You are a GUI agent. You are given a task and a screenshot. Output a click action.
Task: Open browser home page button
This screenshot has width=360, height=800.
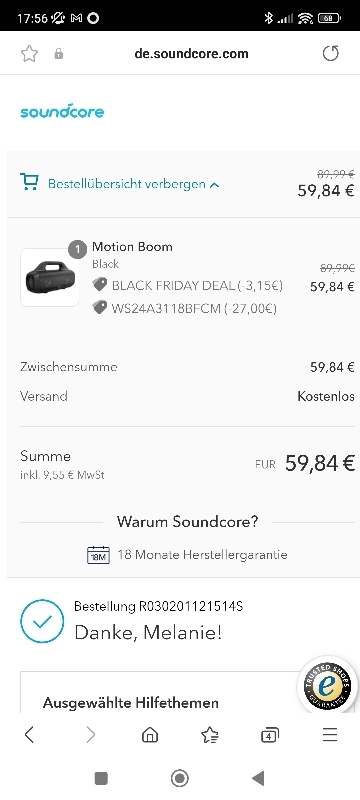(x=149, y=735)
